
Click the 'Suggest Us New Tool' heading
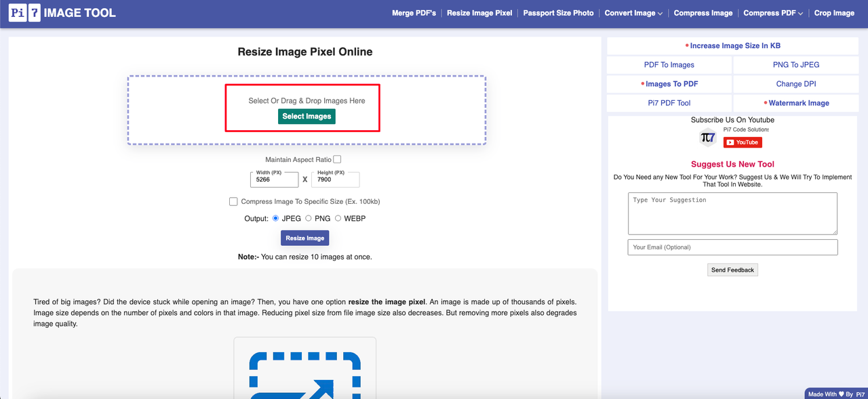click(x=732, y=164)
